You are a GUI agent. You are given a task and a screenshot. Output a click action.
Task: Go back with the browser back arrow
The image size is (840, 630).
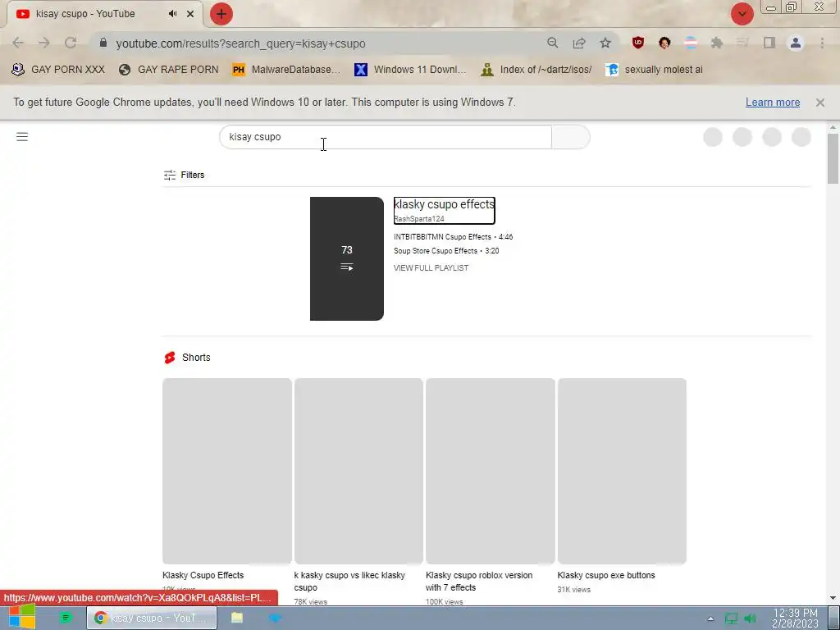pos(18,43)
